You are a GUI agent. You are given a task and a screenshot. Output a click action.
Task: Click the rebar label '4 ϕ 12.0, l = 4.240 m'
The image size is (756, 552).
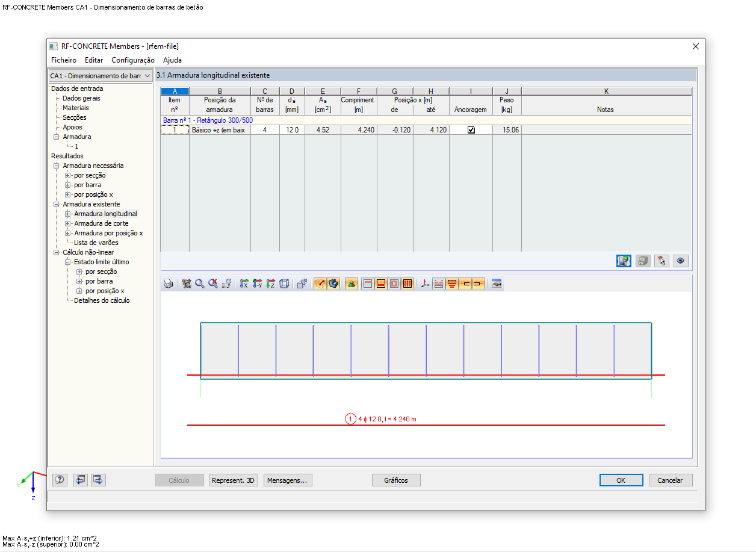point(387,419)
